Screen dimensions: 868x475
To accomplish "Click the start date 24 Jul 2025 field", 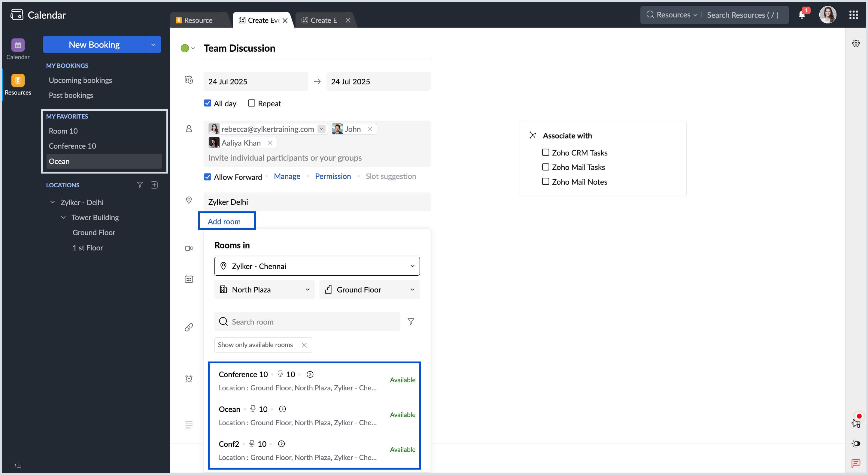I will coord(256,82).
